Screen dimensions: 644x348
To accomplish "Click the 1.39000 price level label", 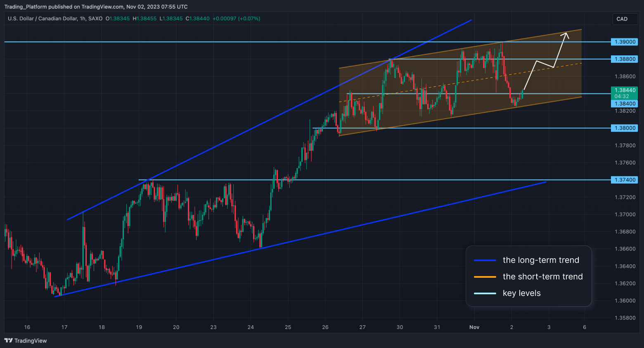I will (624, 42).
